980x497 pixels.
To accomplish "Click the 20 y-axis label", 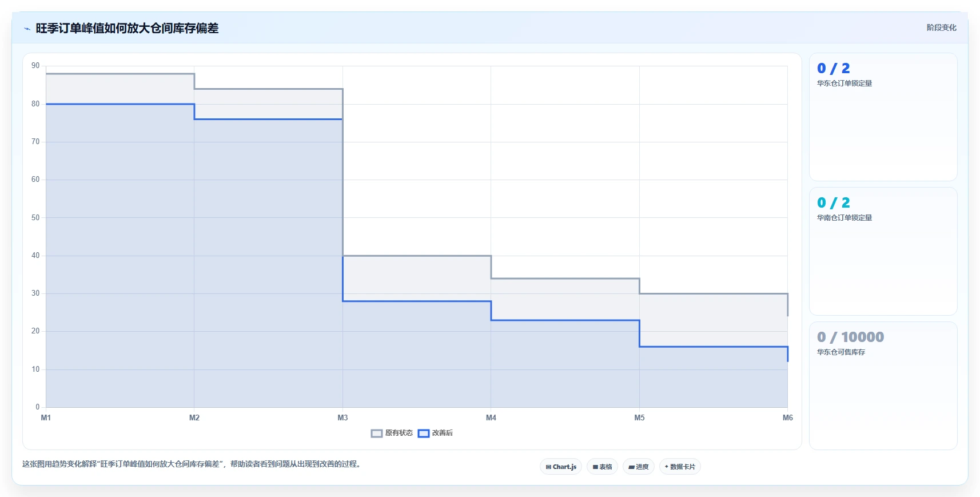I will 35,331.
